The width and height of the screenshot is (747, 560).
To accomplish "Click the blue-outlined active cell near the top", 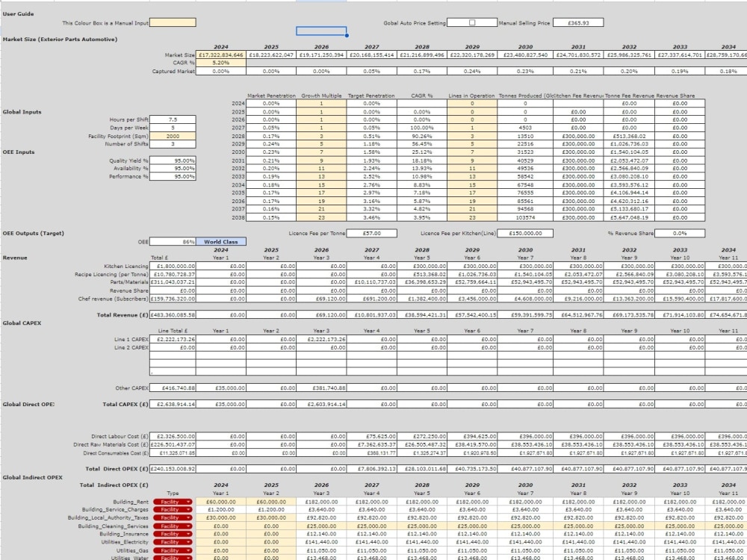I will pyautogui.click(x=321, y=31).
